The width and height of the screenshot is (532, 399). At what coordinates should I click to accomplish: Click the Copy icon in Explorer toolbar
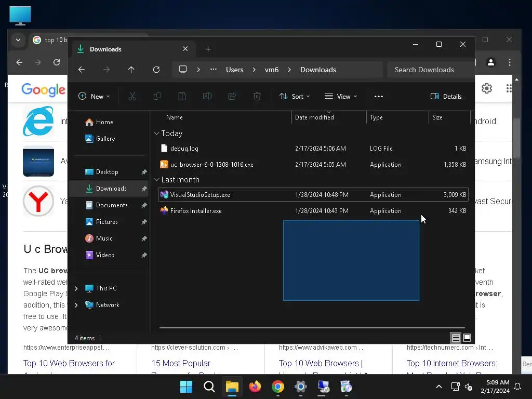[157, 96]
